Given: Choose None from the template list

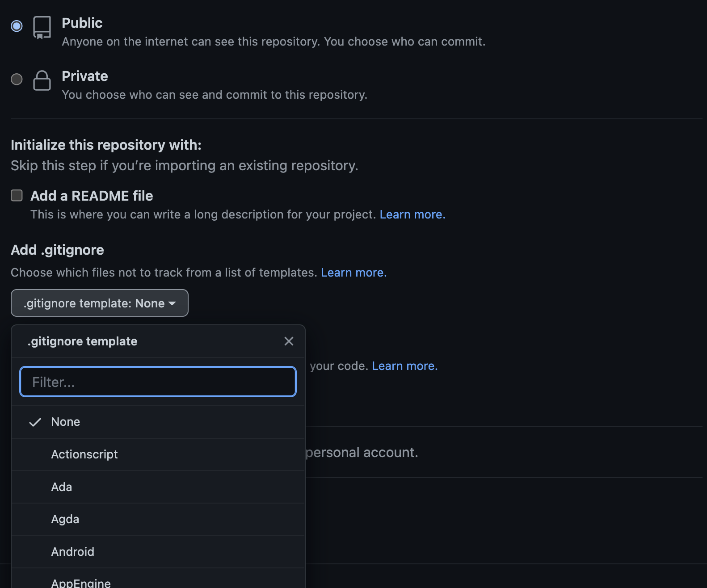Looking at the screenshot, I should pyautogui.click(x=66, y=422).
